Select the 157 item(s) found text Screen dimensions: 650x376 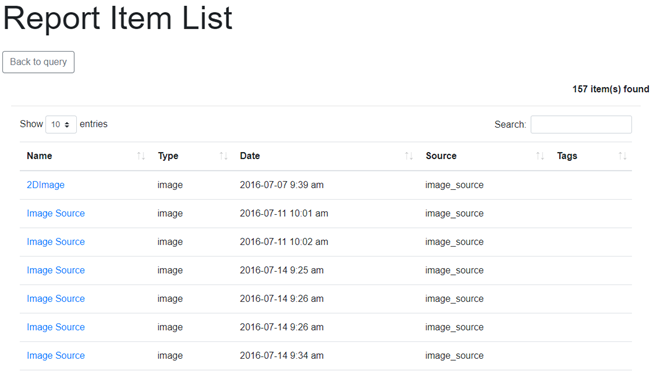611,89
